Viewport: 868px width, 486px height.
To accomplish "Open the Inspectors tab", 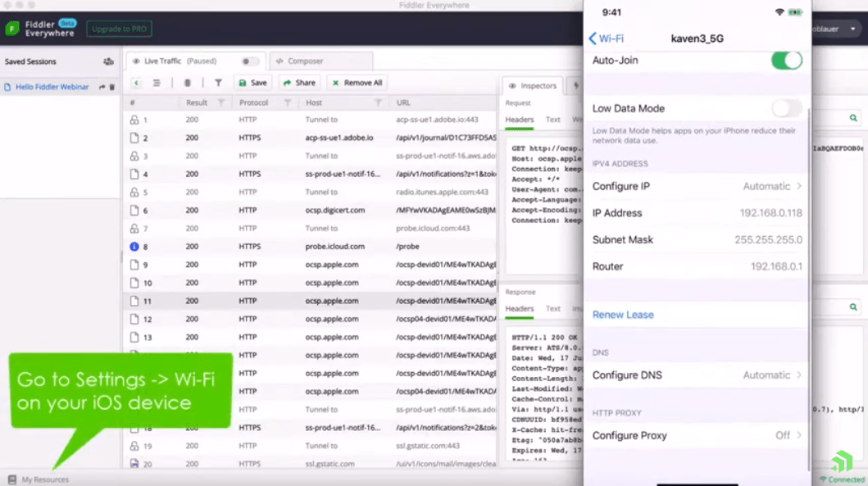I will tap(532, 86).
